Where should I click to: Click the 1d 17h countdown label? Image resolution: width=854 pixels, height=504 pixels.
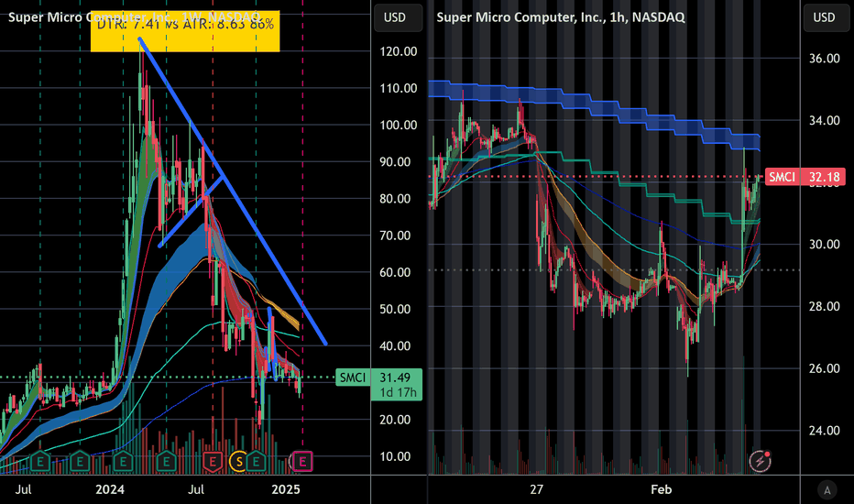pos(398,392)
